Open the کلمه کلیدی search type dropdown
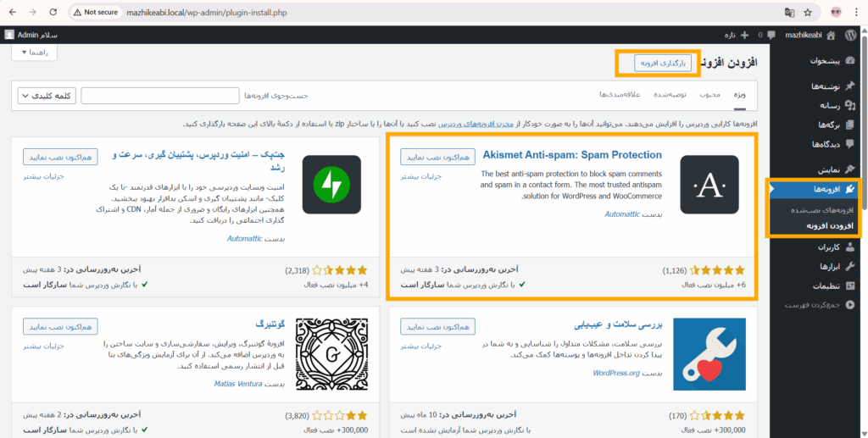Screen dimensions: 868x438 pos(47,96)
